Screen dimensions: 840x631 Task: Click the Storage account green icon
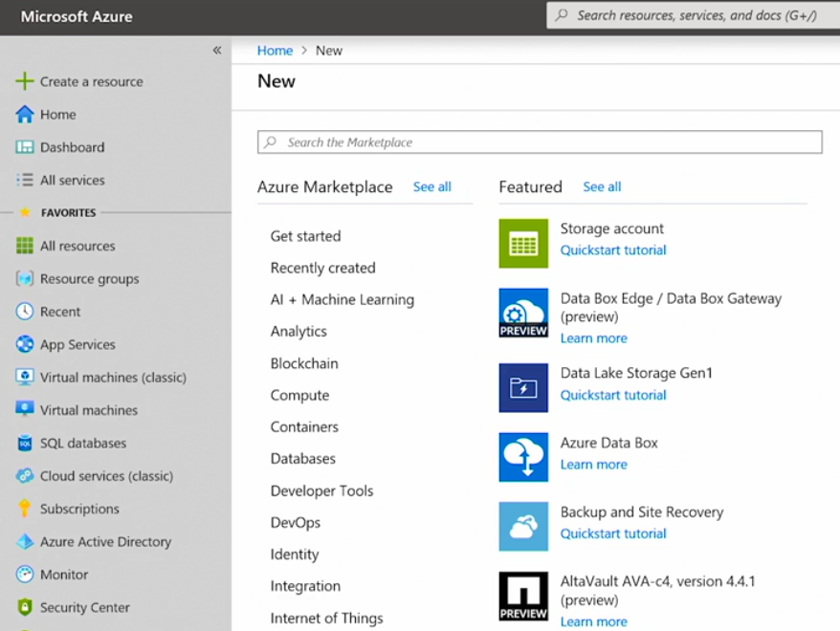click(x=523, y=244)
